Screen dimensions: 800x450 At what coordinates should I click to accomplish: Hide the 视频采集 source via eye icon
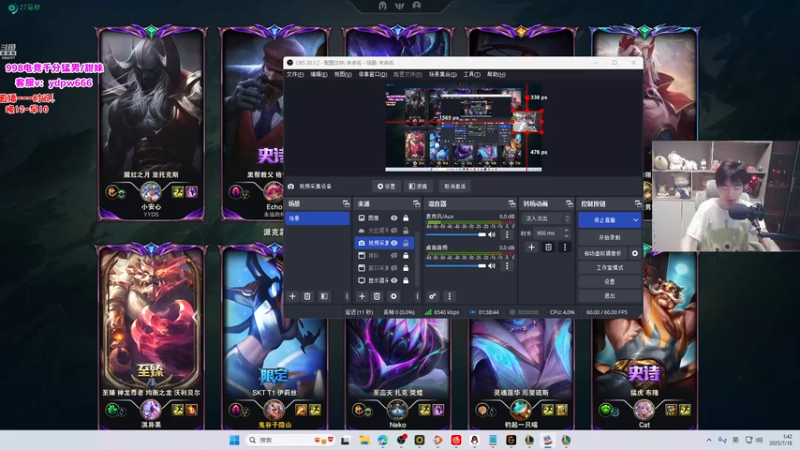(394, 243)
